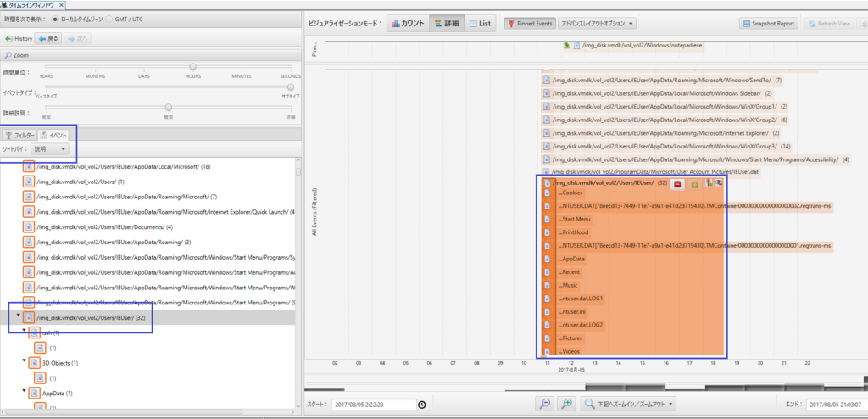This screenshot has height=419, width=868.
Task: Click the History clock icon
Action: click(8, 39)
